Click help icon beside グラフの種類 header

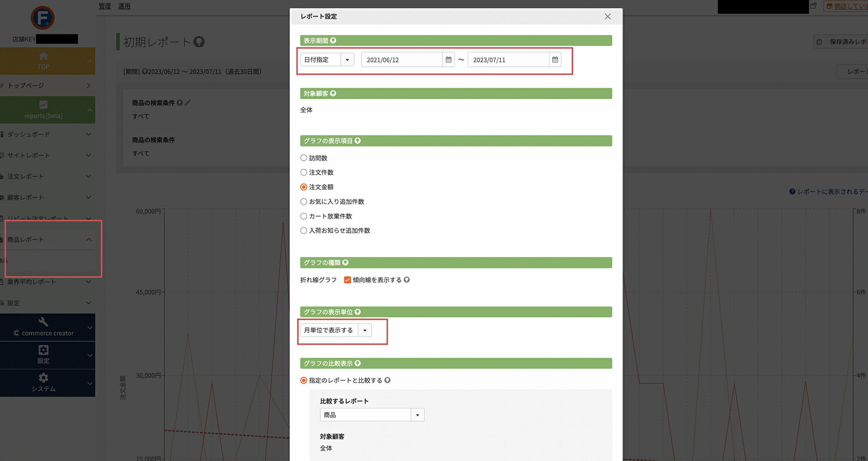[345, 263]
